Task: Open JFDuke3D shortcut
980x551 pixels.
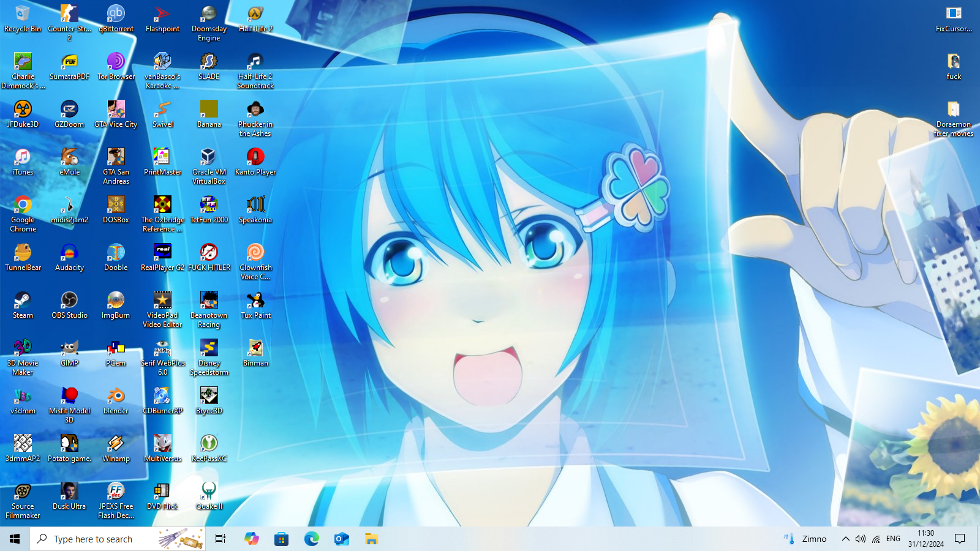Action: pyautogui.click(x=23, y=114)
